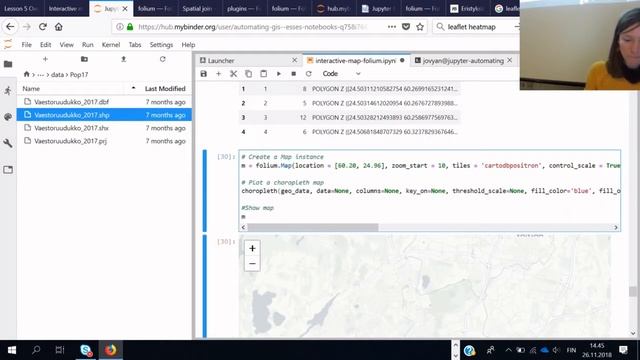Switch to the Spatial join browser tab
Image resolution: width=640 pixels, height=360 pixels.
[198, 9]
